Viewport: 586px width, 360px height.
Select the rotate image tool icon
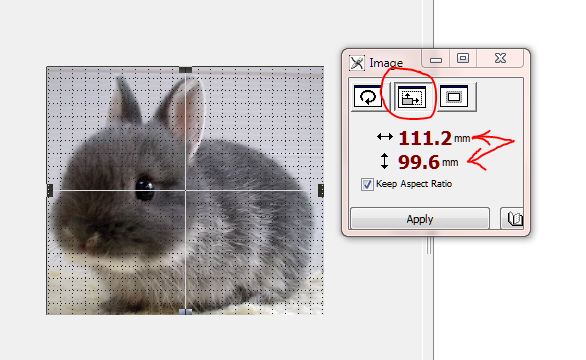click(368, 97)
